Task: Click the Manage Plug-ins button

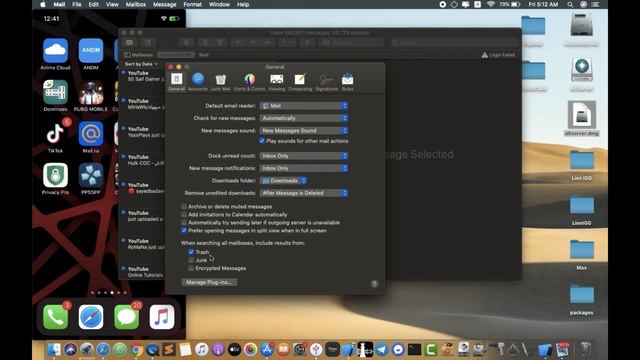Action: coord(209,282)
